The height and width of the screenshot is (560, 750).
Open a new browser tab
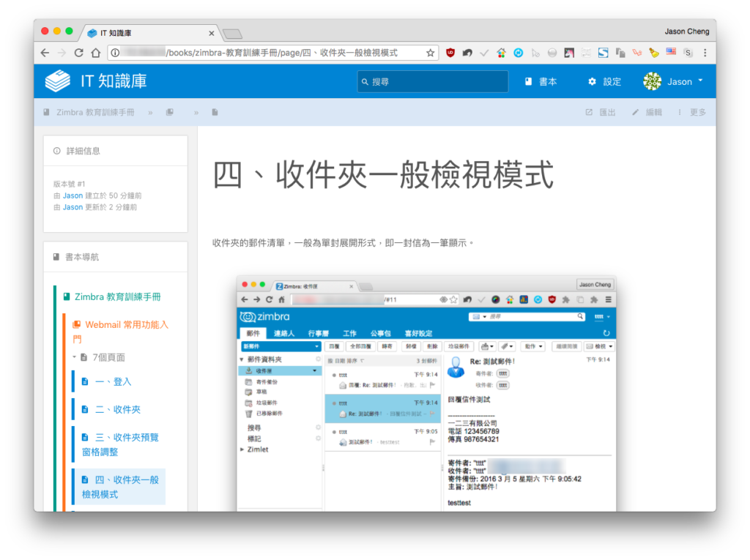[x=232, y=34]
